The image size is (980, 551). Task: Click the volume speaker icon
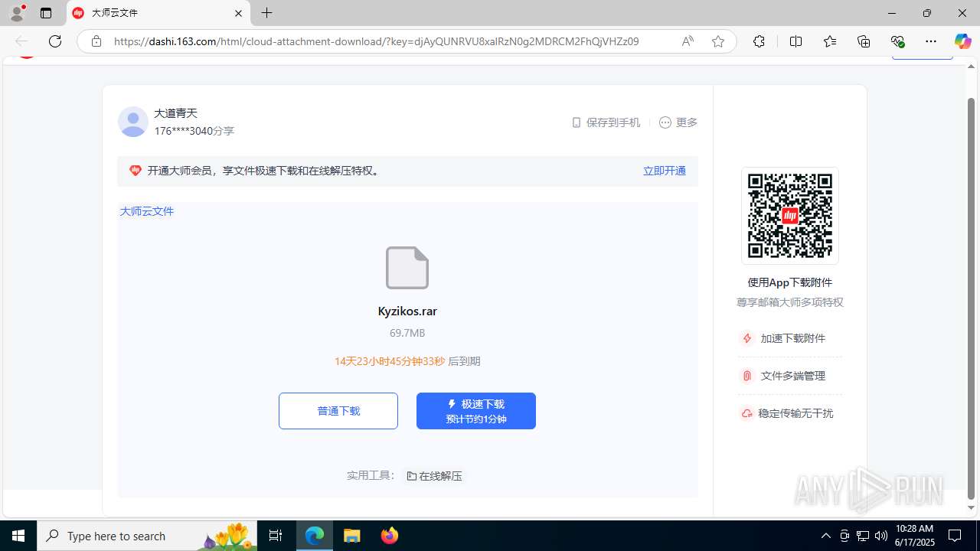(881, 536)
